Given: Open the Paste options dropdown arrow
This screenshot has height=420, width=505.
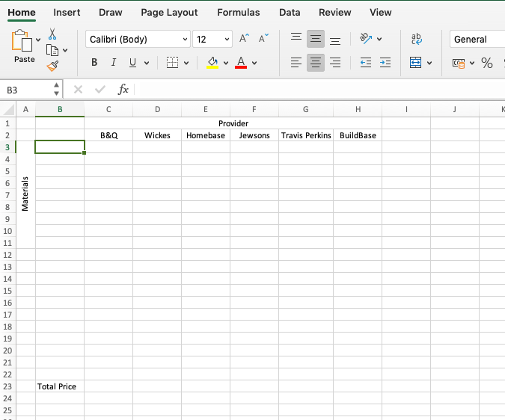Looking at the screenshot, I should (38, 40).
